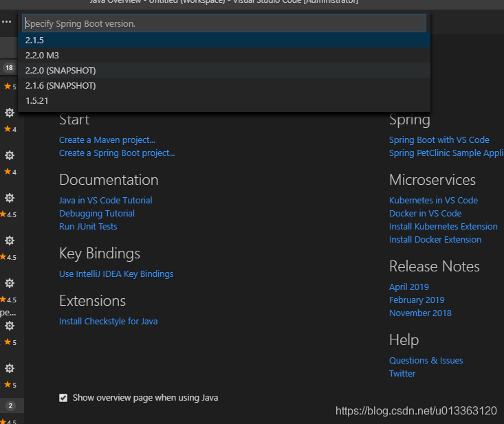The width and height of the screenshot is (504, 424).
Task: Click Install Kubernetes Extension
Action: point(443,227)
